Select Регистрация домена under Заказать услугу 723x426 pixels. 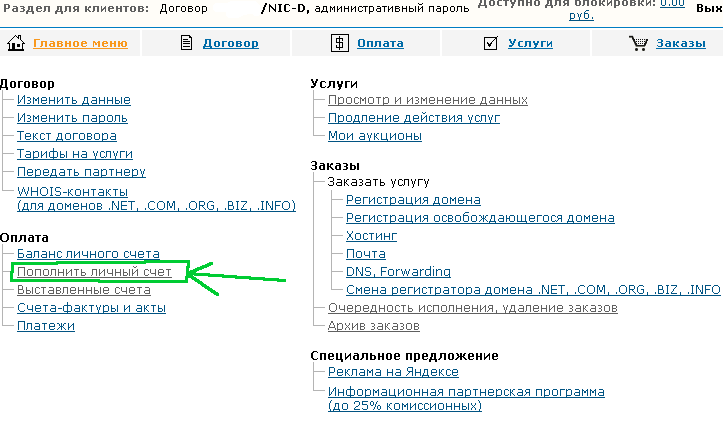[x=413, y=200]
